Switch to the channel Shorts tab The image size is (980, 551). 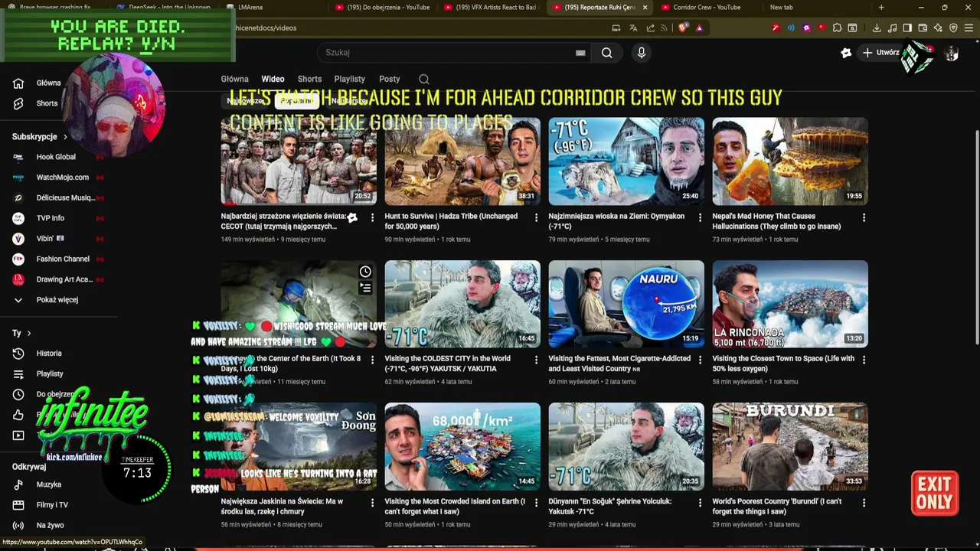point(309,79)
